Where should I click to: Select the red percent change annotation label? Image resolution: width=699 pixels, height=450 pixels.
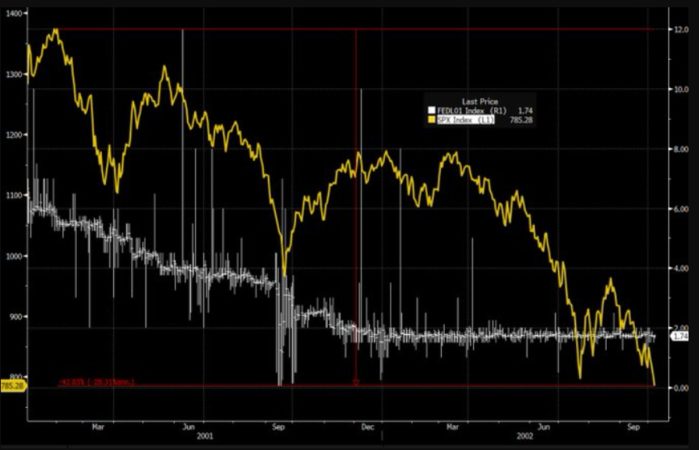[95, 382]
